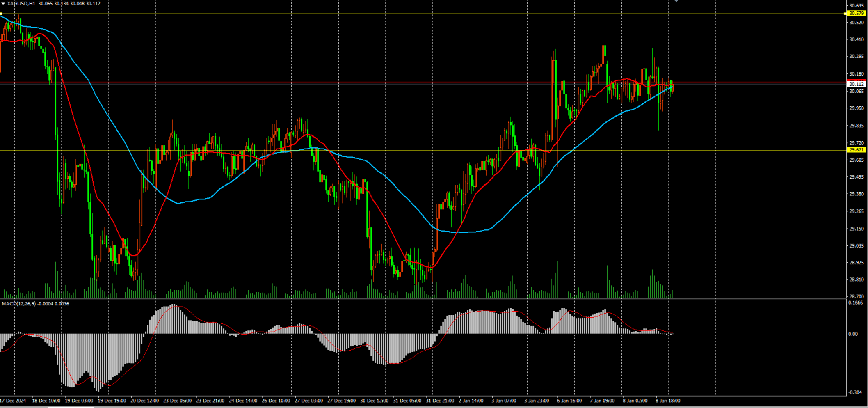This screenshot has width=868, height=408.
Task: Select the time label '8 Jan 18:00'
Action: [668, 401]
